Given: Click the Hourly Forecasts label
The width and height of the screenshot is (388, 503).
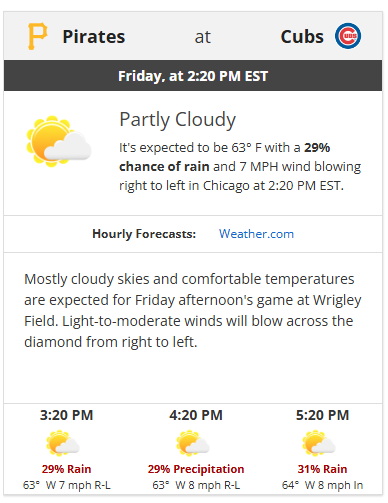Looking at the screenshot, I should 144,234.
